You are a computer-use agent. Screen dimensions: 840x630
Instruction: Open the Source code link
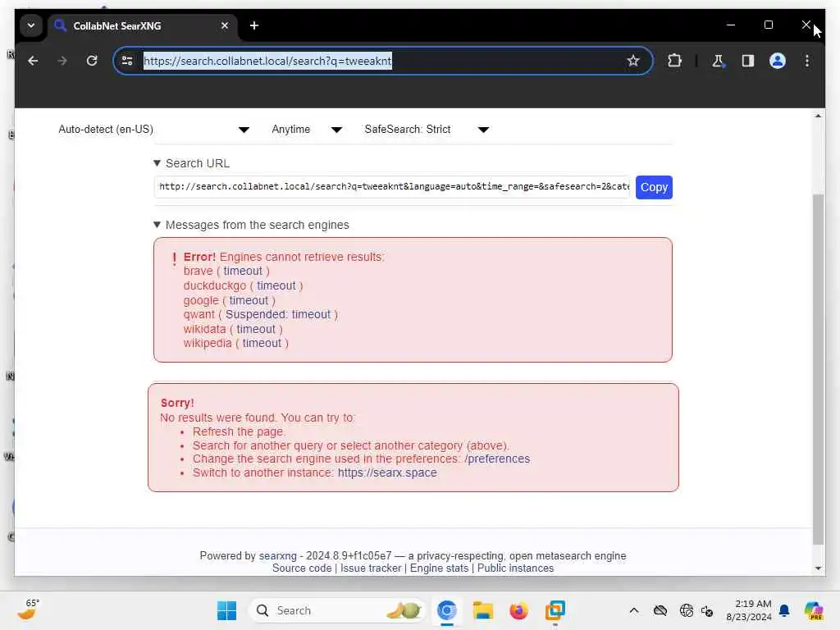(302, 568)
